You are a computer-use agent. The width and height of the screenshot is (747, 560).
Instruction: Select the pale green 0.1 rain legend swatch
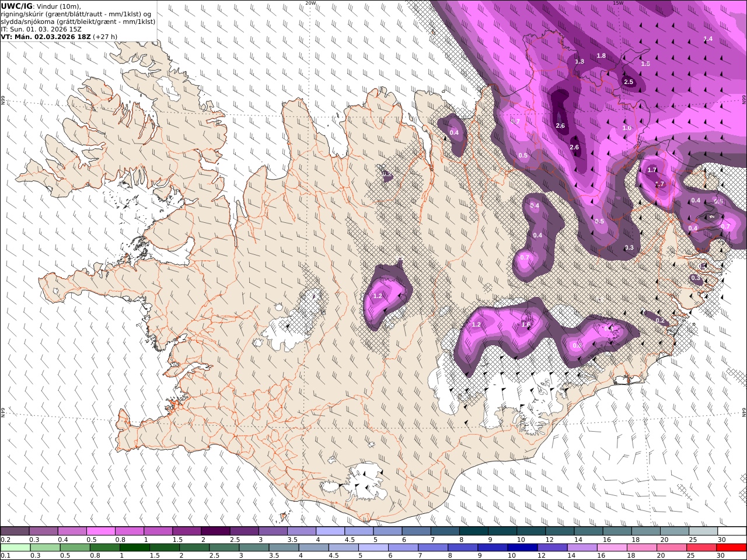coord(15,548)
